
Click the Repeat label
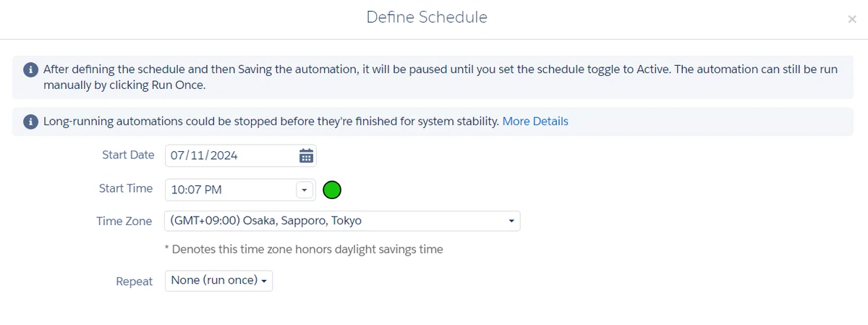pyautogui.click(x=135, y=282)
